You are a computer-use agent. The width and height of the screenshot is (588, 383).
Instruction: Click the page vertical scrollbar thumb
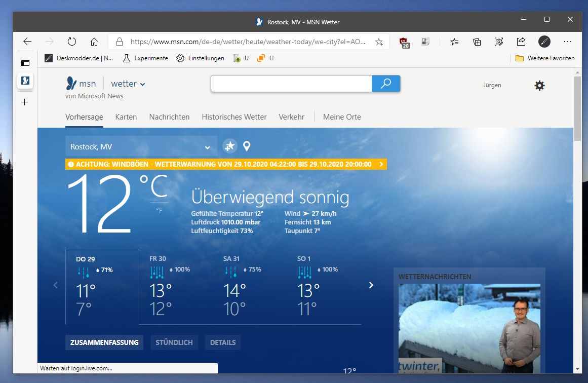pos(577,109)
